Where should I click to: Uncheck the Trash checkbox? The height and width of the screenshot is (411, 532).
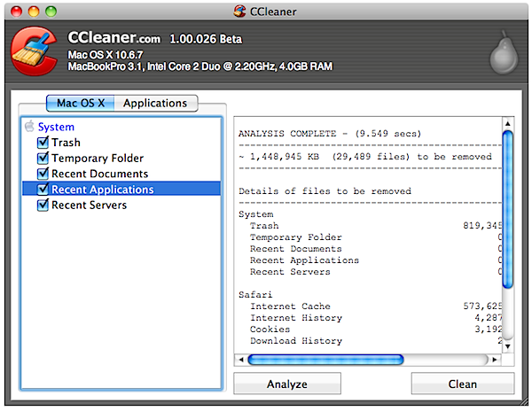(x=43, y=143)
